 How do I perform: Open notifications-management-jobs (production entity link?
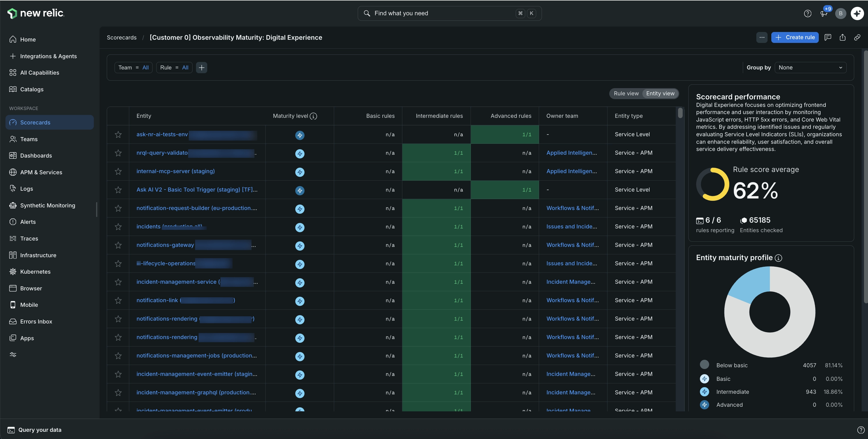197,356
